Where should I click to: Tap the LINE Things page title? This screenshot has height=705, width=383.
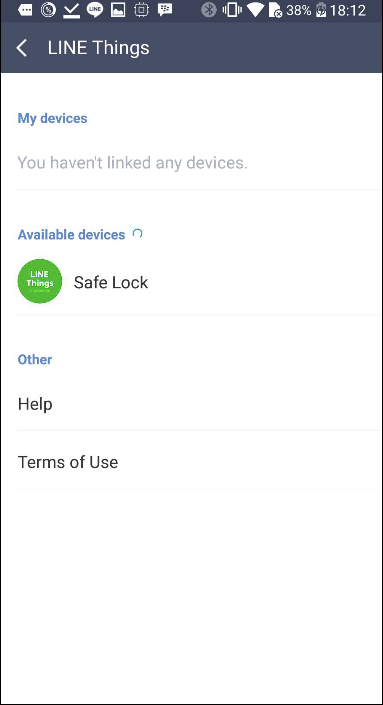pyautogui.click(x=98, y=48)
